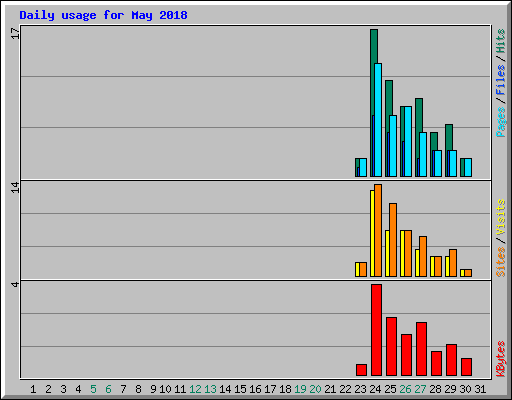This screenshot has width=512, height=400.
Task: Select the red KBytes bar for day 26
Action: pos(406,355)
